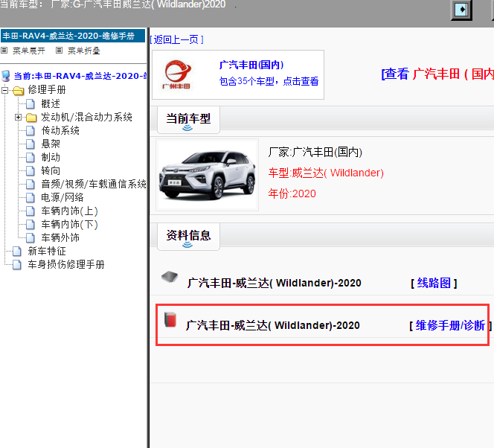Click the 菜单折叠 list icon
This screenshot has height=448, width=494.
tap(59, 50)
